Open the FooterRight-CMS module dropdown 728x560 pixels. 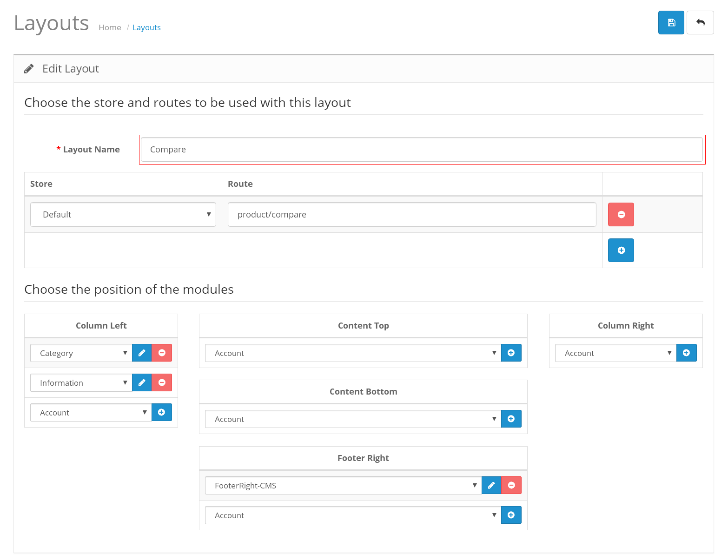pos(343,486)
